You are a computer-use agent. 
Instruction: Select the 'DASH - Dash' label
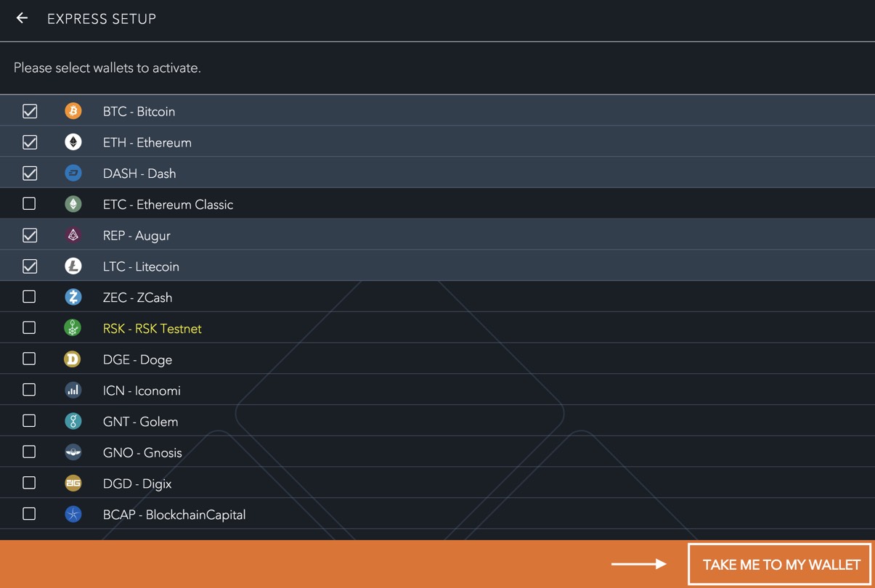pos(139,173)
